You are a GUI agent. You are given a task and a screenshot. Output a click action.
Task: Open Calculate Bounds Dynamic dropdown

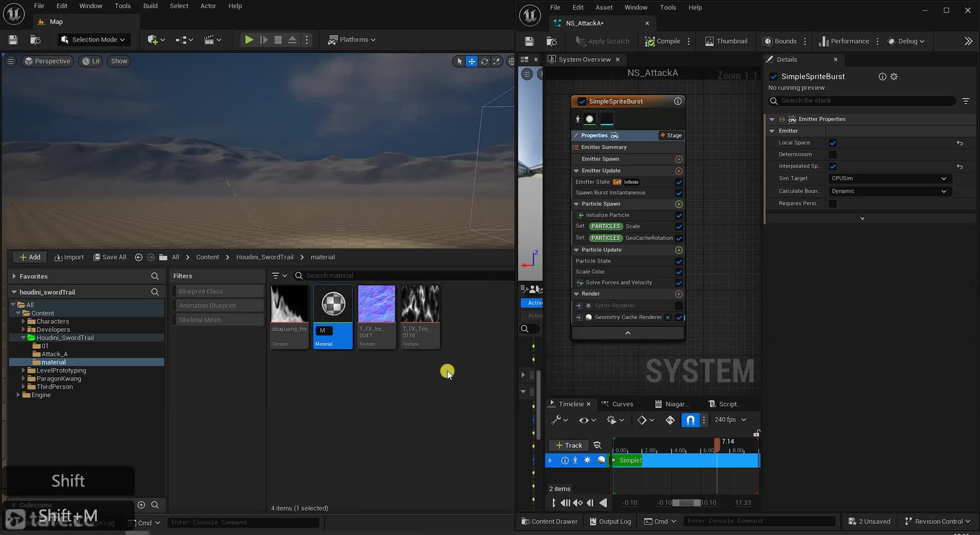pos(889,191)
